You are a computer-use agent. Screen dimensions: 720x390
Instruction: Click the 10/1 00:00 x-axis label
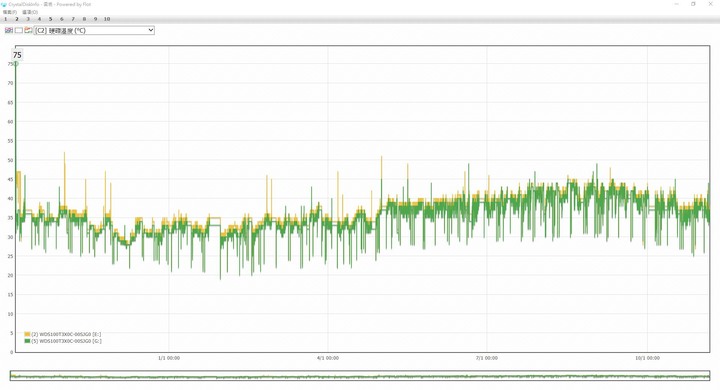(x=647, y=358)
